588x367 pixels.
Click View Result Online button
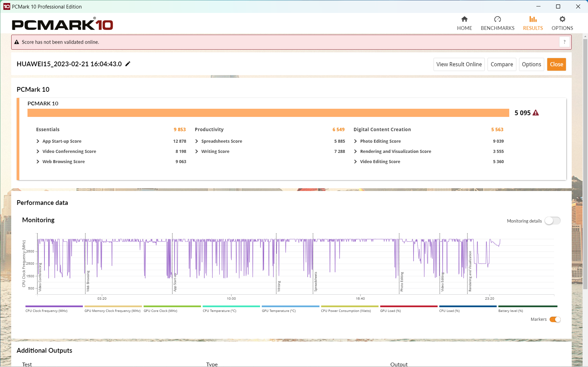click(x=459, y=64)
